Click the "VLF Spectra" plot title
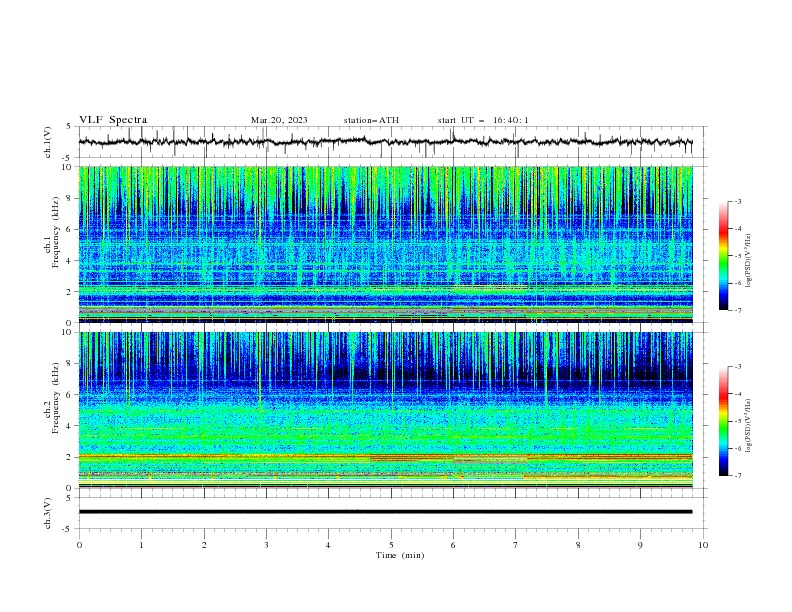792x612 pixels. pos(113,120)
